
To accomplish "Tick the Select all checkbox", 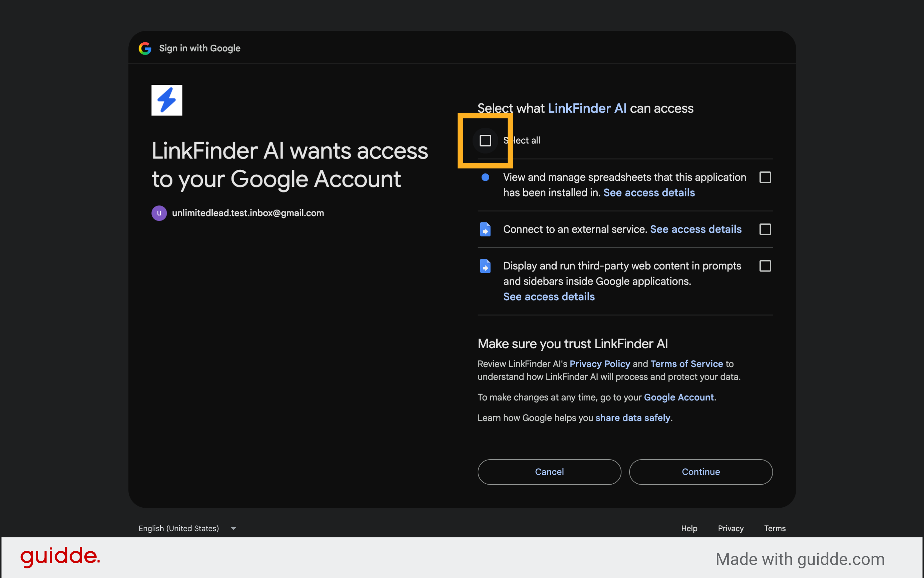I will [485, 140].
